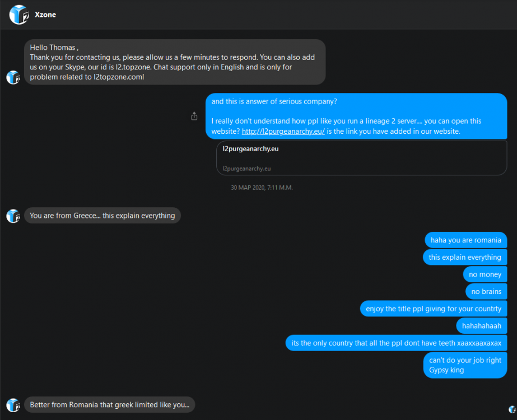Click the 'this explain everything' blue bubble
This screenshot has width=517, height=420.
pyautogui.click(x=465, y=257)
